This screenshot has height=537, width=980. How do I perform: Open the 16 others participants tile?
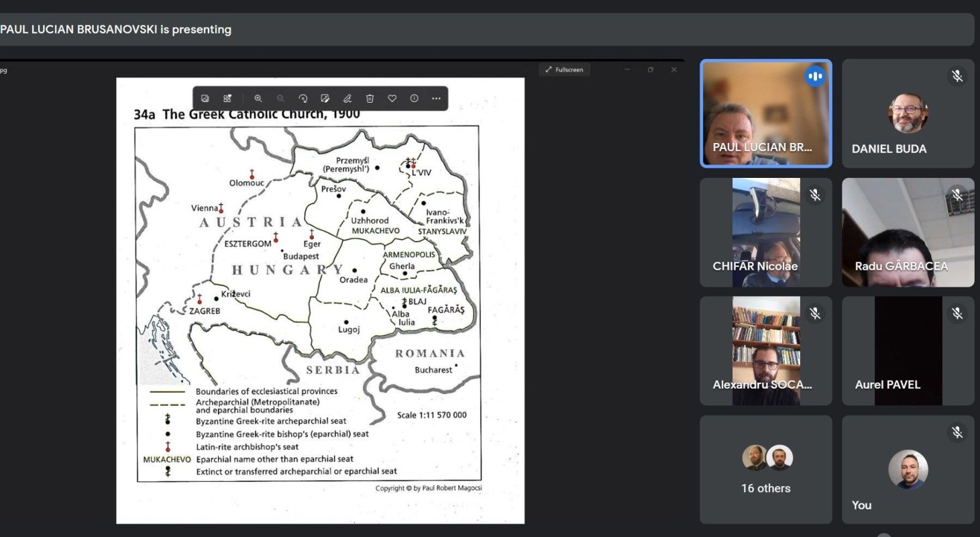coord(765,469)
